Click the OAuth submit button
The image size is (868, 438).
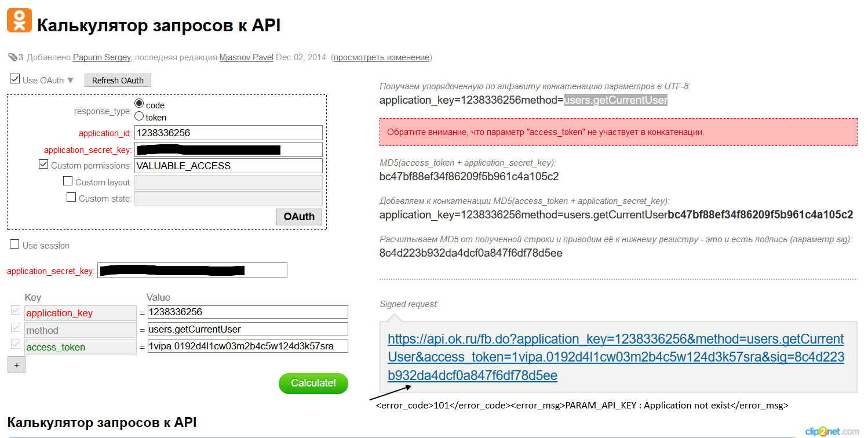click(299, 217)
